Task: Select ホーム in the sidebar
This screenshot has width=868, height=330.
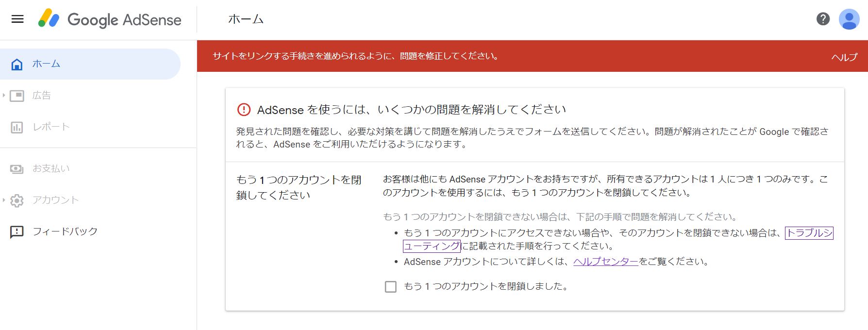Action: click(x=90, y=64)
